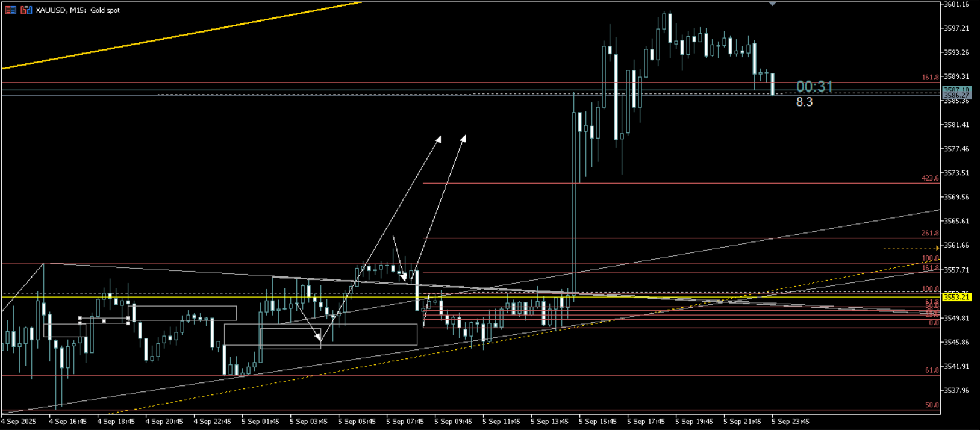Click the left white upward arrow head

point(439,139)
